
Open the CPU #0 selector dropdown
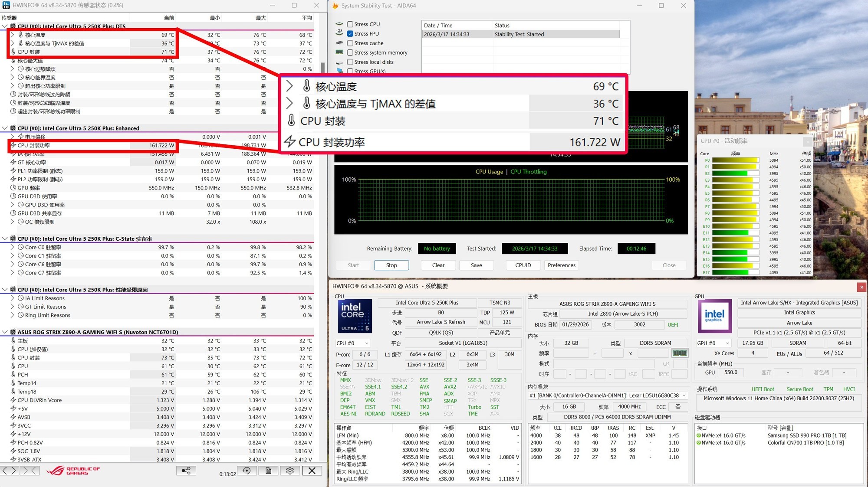tap(352, 343)
